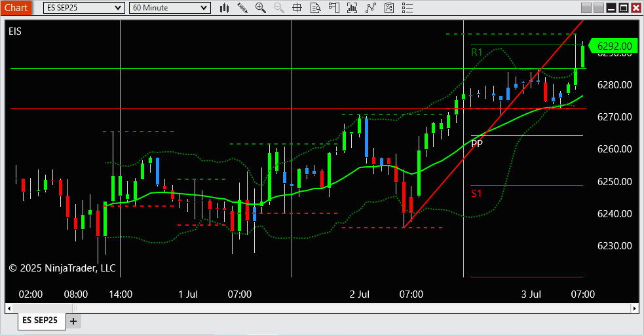This screenshot has height=335, width=644.
Task: Click the 2 Jul date label
Action: pos(360,294)
